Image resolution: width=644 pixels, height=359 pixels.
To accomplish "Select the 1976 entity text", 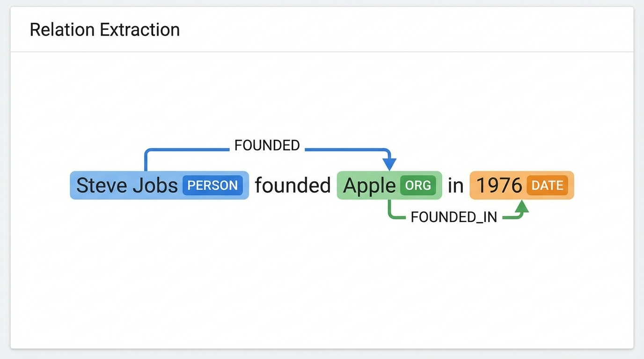I will click(x=499, y=186).
